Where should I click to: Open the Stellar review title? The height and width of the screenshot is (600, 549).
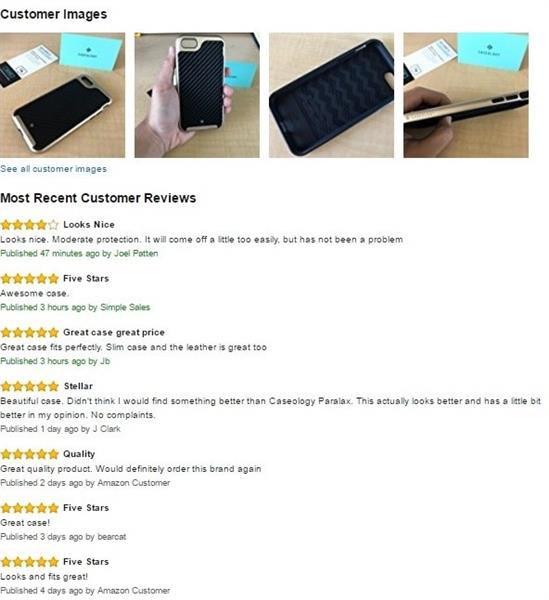click(x=78, y=386)
